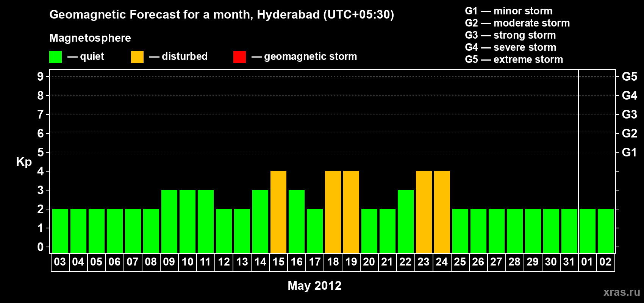
Task: Click the bar for day 03
Action: [x=60, y=231]
